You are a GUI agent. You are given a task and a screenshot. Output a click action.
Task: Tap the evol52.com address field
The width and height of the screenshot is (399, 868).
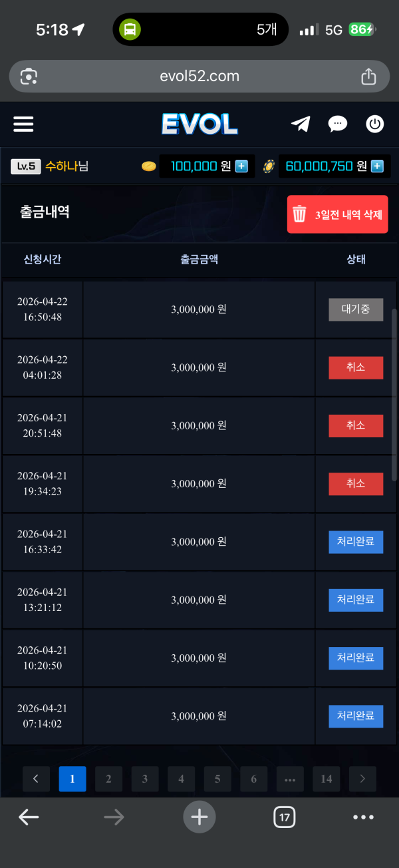[199, 77]
